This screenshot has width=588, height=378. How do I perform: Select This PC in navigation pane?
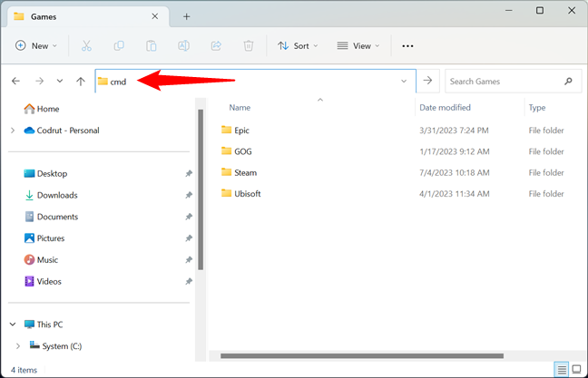pyautogui.click(x=44, y=325)
